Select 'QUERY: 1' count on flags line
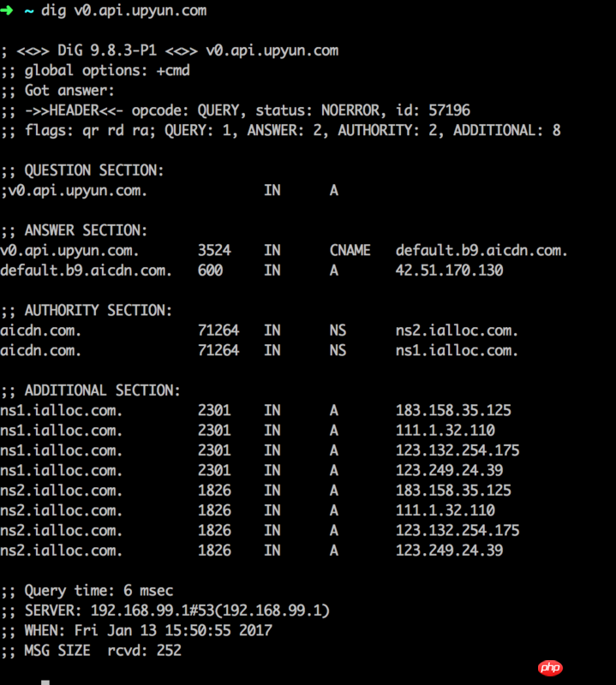616x685 pixels. (x=197, y=131)
